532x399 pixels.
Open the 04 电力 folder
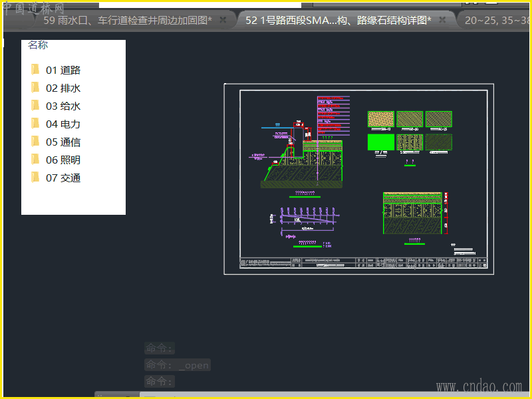click(63, 124)
